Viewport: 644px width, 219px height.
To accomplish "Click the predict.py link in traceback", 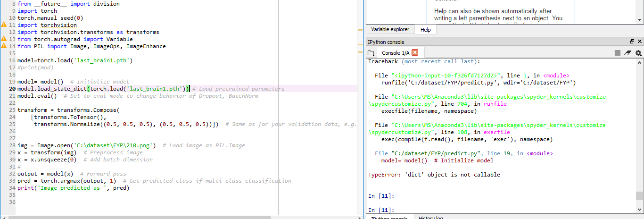I will (433, 153).
